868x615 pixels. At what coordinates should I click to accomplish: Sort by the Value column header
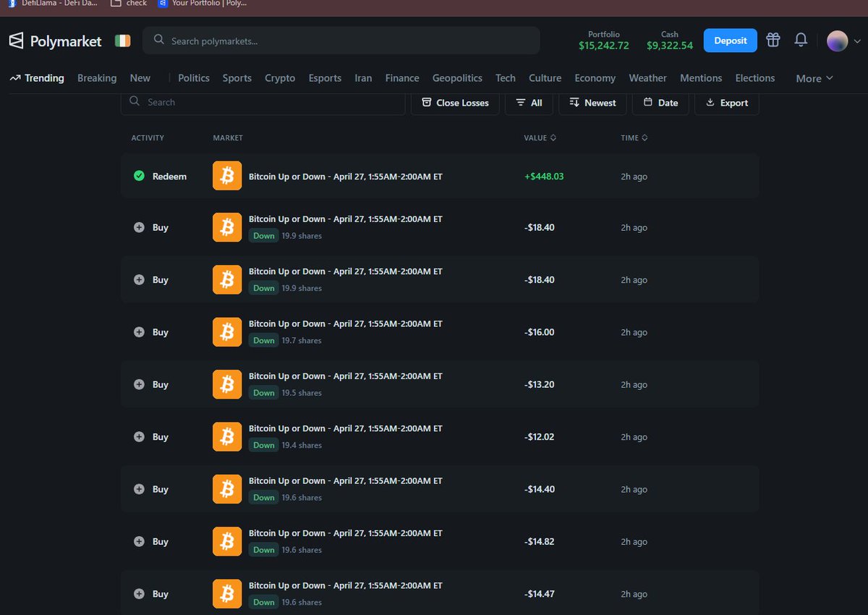[540, 137]
